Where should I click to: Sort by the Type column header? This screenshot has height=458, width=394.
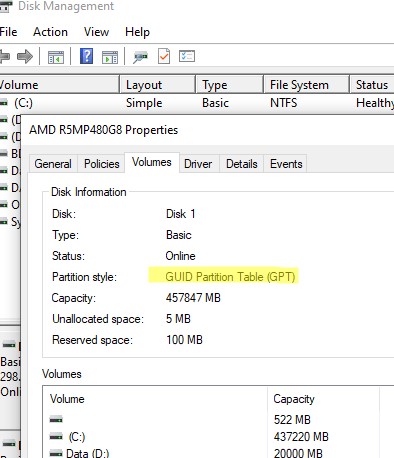tap(229, 85)
